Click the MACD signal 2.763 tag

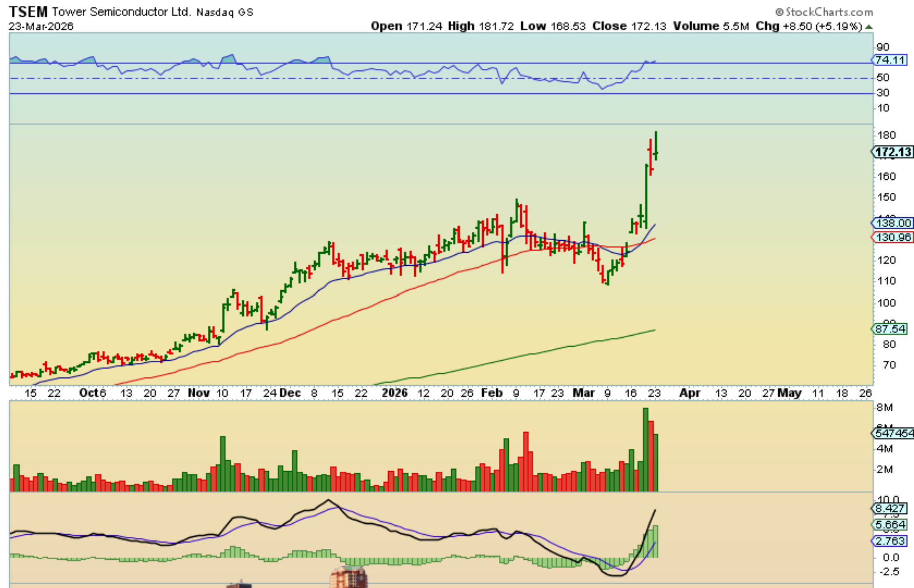(x=890, y=541)
